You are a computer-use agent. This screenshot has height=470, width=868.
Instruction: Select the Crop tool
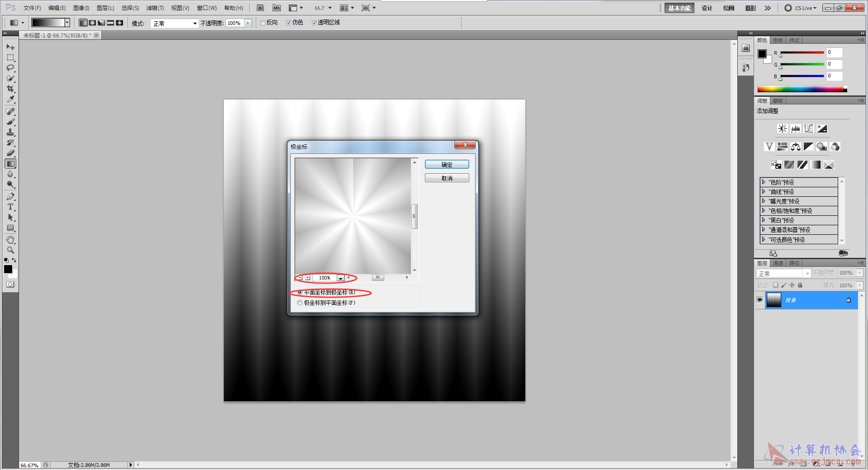(10, 89)
